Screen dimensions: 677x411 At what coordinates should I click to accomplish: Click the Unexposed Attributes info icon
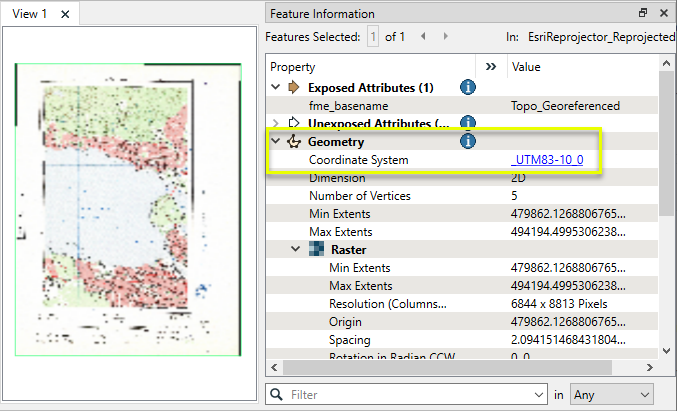coord(467,123)
